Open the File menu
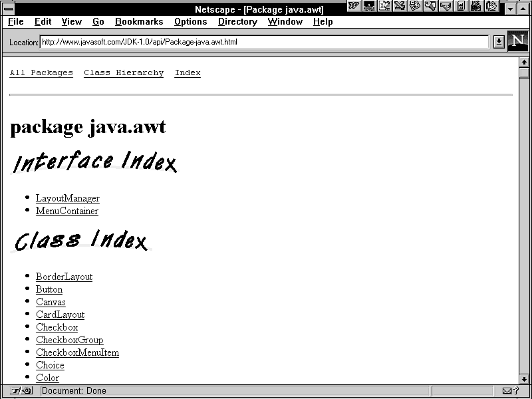Screen dimensions: 532x399 (x=16, y=22)
